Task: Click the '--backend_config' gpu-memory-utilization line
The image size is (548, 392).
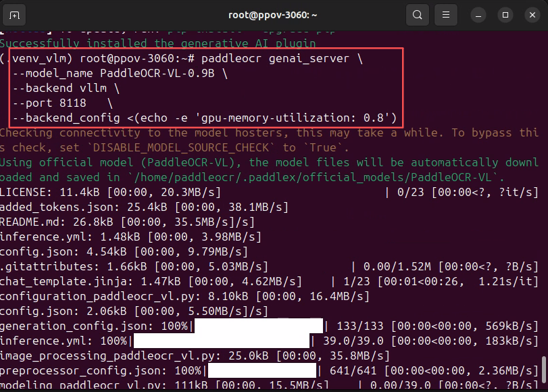Action: click(205, 118)
